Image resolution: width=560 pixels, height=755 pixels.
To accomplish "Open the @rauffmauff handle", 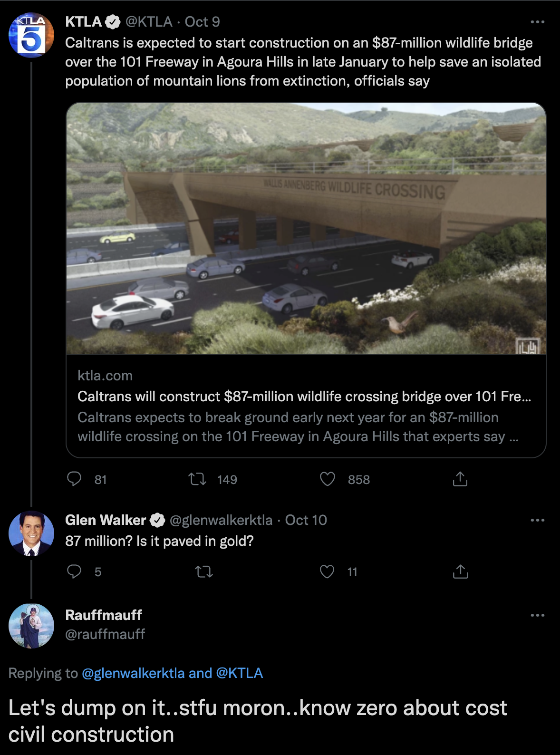I will [105, 634].
